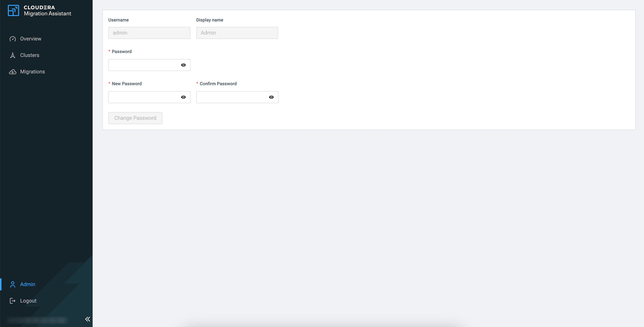644x327 pixels.
Task: Click the Logout arrow icon
Action: [x=13, y=301]
